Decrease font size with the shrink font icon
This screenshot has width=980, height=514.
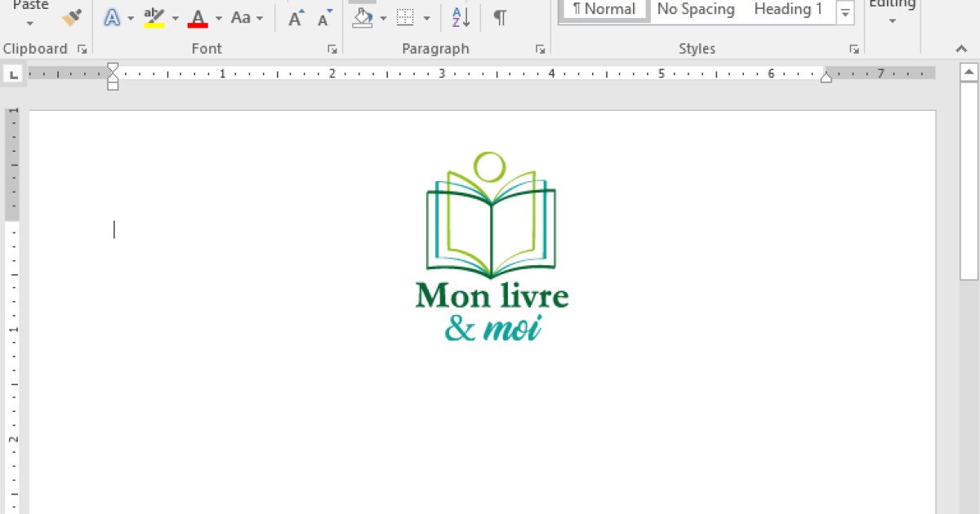325,17
